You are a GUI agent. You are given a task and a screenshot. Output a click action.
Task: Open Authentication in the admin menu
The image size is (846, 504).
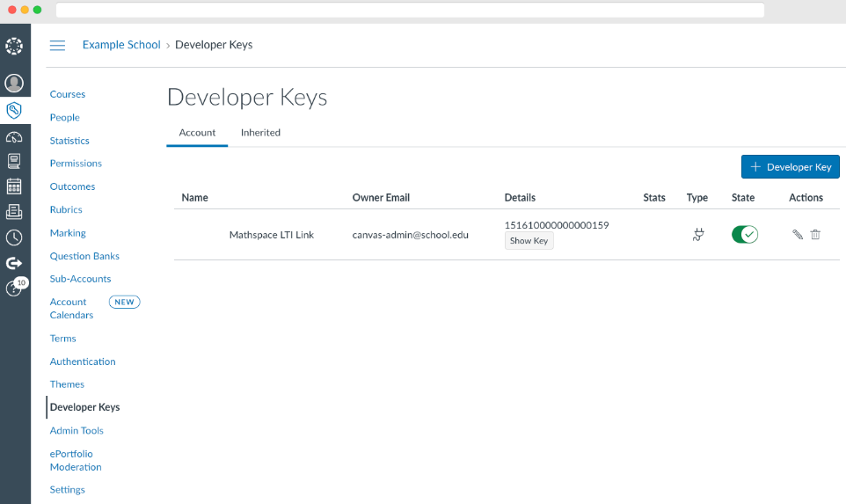coord(83,362)
